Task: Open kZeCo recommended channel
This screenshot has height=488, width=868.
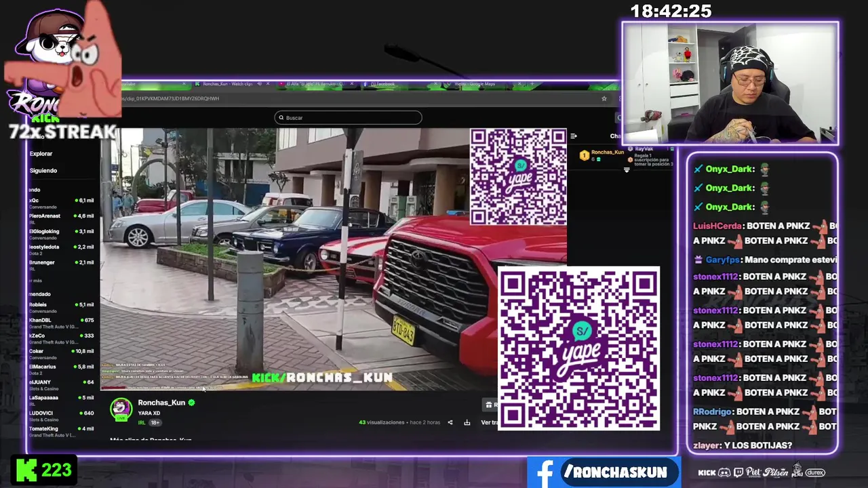Action: [62, 338]
